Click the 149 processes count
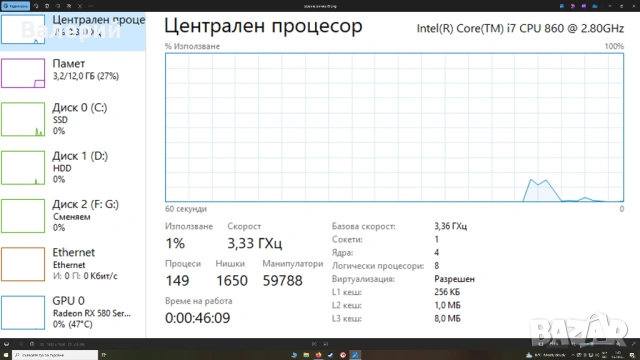Viewport: 640px width, 360px height. 177,281
